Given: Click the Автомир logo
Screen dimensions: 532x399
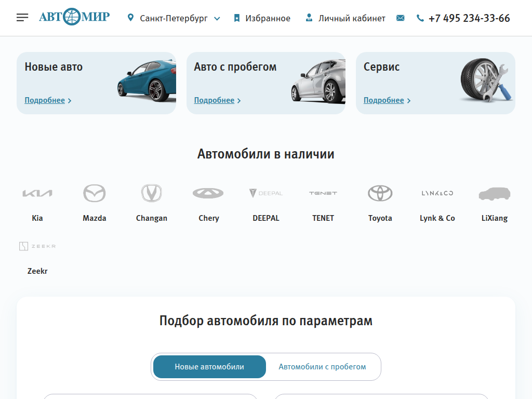Looking at the screenshot, I should click(x=74, y=16).
